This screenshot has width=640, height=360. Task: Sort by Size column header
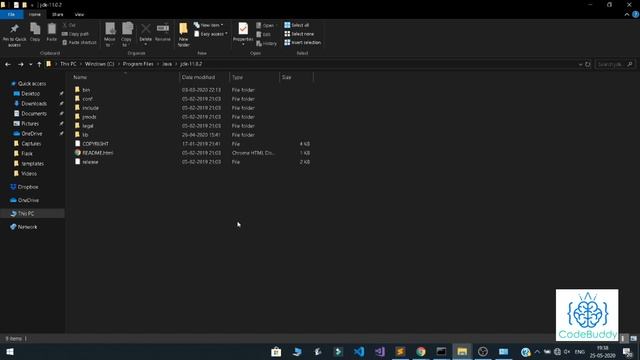296,77
